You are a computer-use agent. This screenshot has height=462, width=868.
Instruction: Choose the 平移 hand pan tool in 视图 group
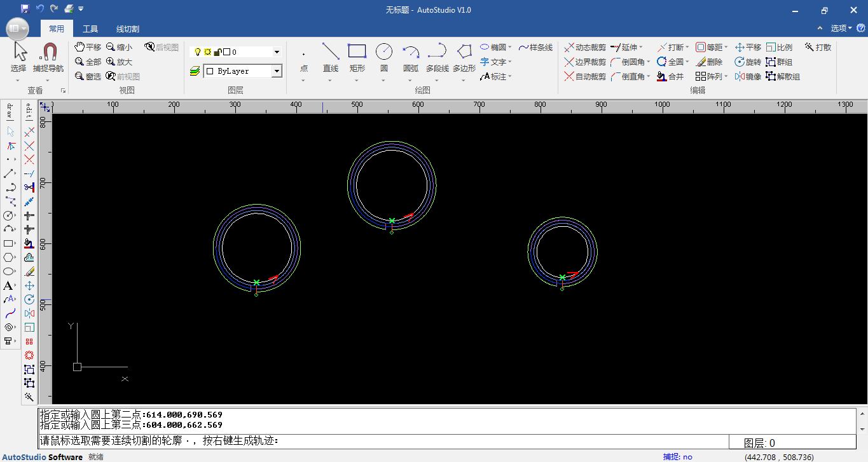(x=88, y=47)
